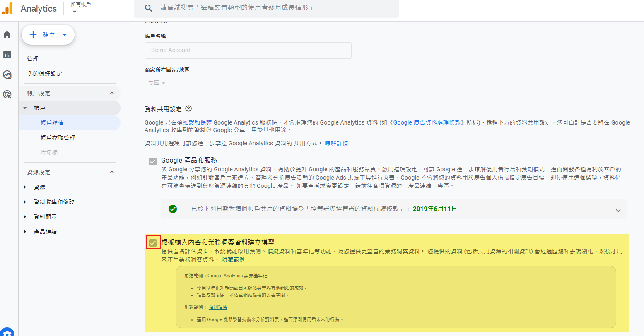This screenshot has height=336, width=644.
Task: Click the 商家所在國家/地區 label
Action: point(167,70)
